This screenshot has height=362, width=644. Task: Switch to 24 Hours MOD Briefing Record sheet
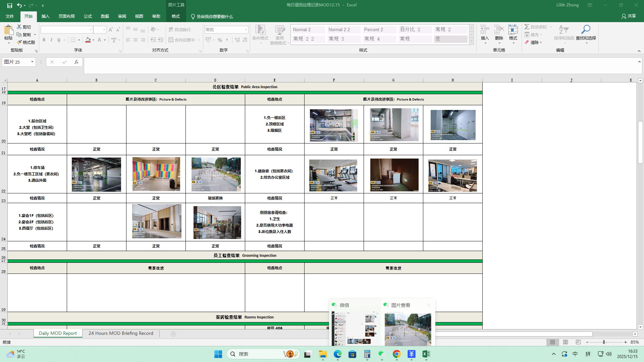point(121,334)
